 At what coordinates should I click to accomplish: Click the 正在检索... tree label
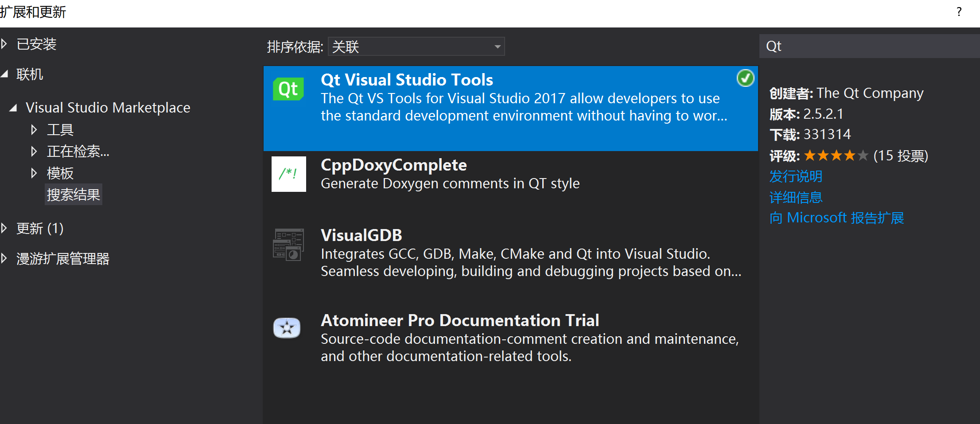pos(78,152)
